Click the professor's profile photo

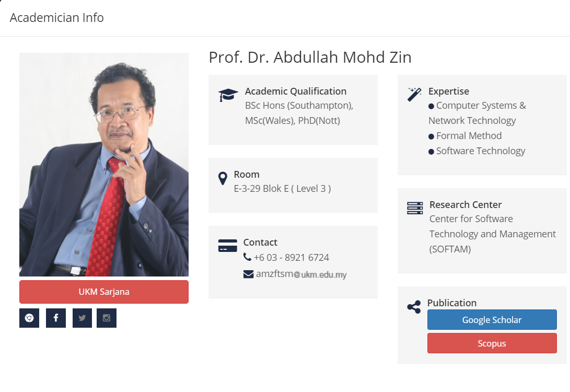(x=104, y=165)
